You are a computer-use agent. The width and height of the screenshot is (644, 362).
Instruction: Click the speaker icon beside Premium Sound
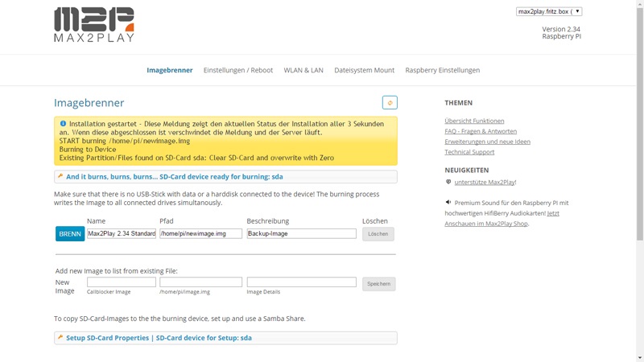pyautogui.click(x=448, y=203)
